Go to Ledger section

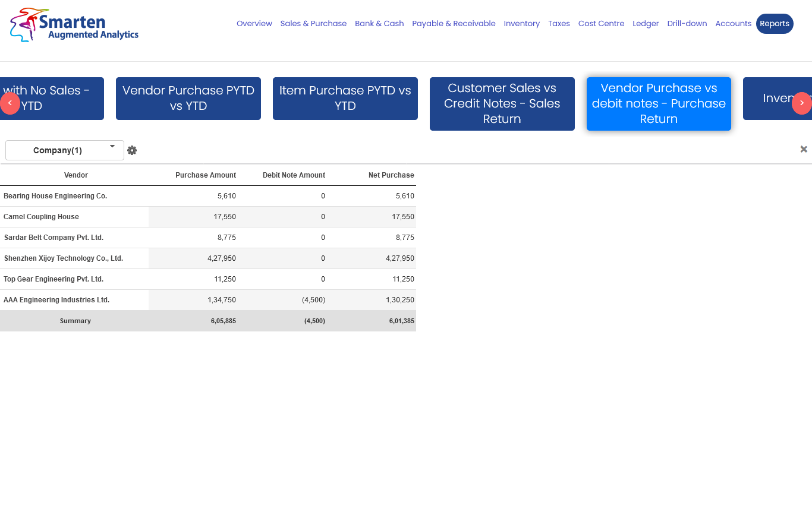click(646, 24)
